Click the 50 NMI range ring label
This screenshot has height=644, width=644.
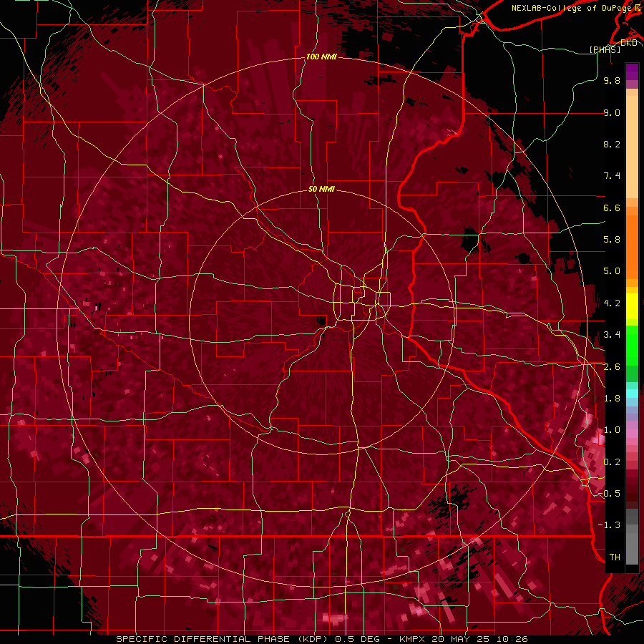(321, 189)
